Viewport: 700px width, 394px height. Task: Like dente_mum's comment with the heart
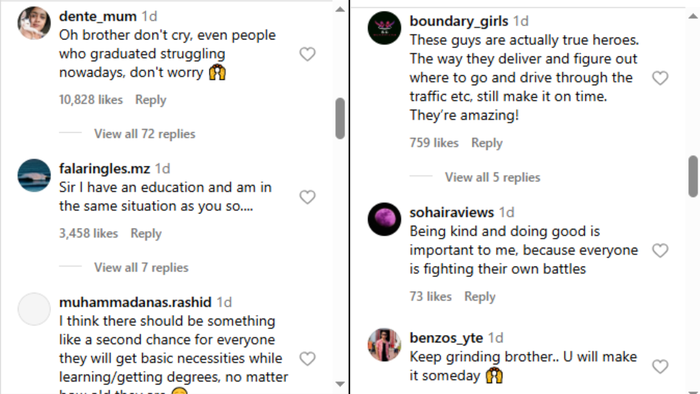coord(307,54)
